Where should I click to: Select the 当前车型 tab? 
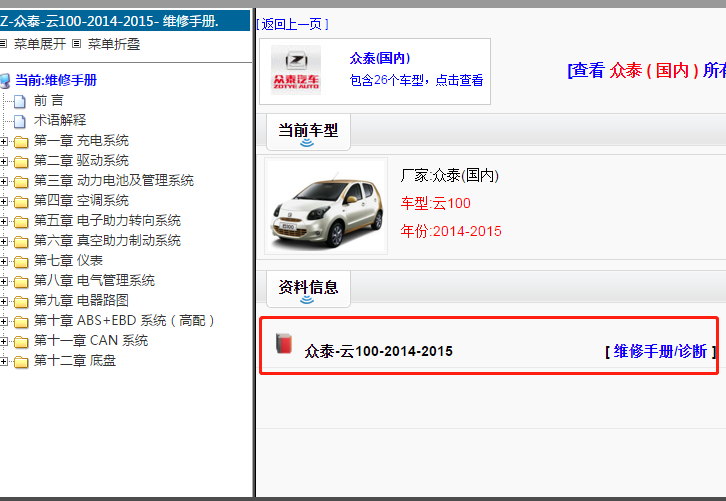(308, 132)
